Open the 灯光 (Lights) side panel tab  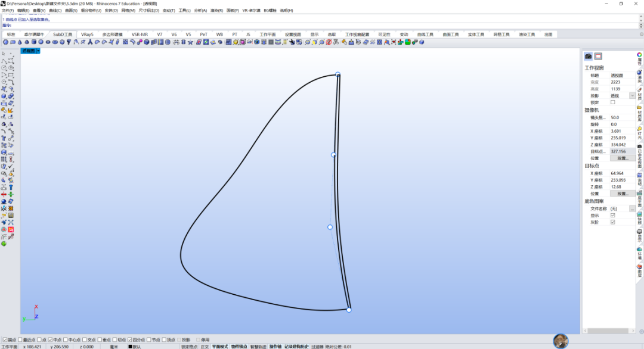coord(639,133)
